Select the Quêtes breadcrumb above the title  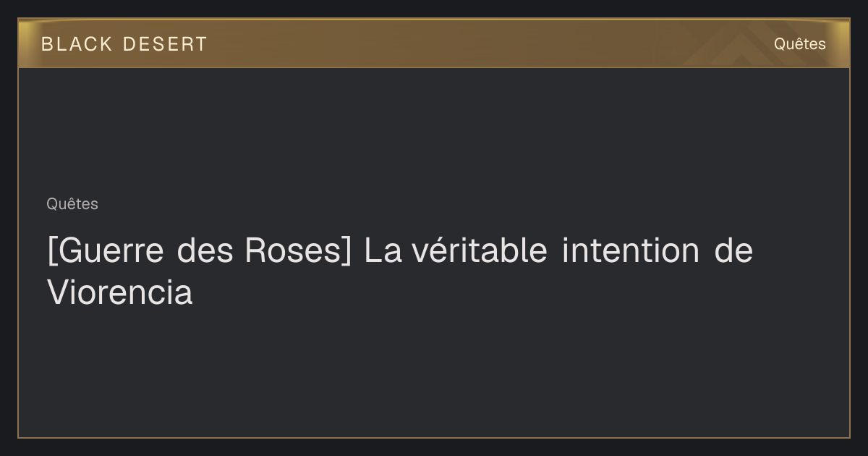pyautogui.click(x=72, y=204)
